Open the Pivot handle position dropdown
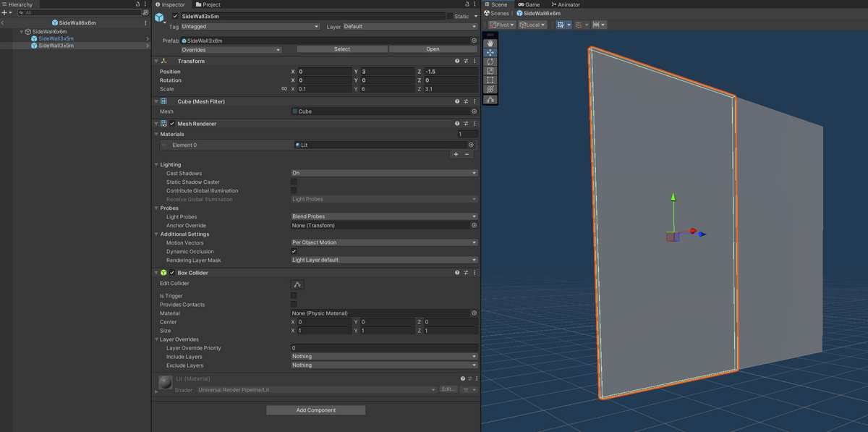The width and height of the screenshot is (868, 432). pos(502,25)
